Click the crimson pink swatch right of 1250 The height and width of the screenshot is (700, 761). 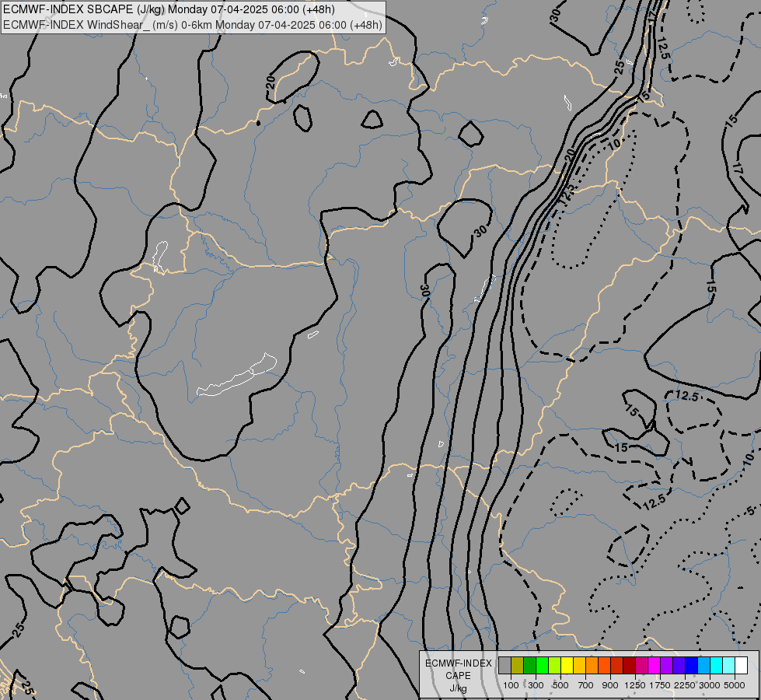point(641,666)
